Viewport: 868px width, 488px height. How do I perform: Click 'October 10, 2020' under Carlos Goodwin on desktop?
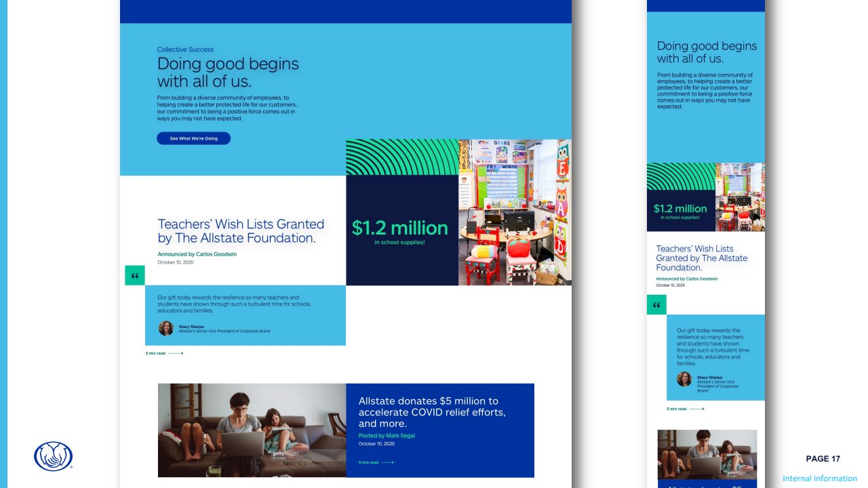pos(176,262)
